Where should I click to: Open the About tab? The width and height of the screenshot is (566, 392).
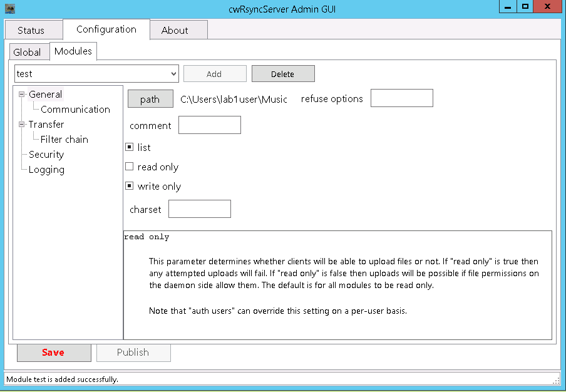coord(178,29)
